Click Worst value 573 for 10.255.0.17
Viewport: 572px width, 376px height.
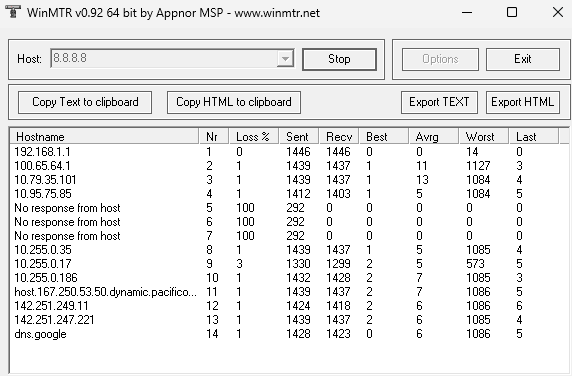pyautogui.click(x=475, y=264)
